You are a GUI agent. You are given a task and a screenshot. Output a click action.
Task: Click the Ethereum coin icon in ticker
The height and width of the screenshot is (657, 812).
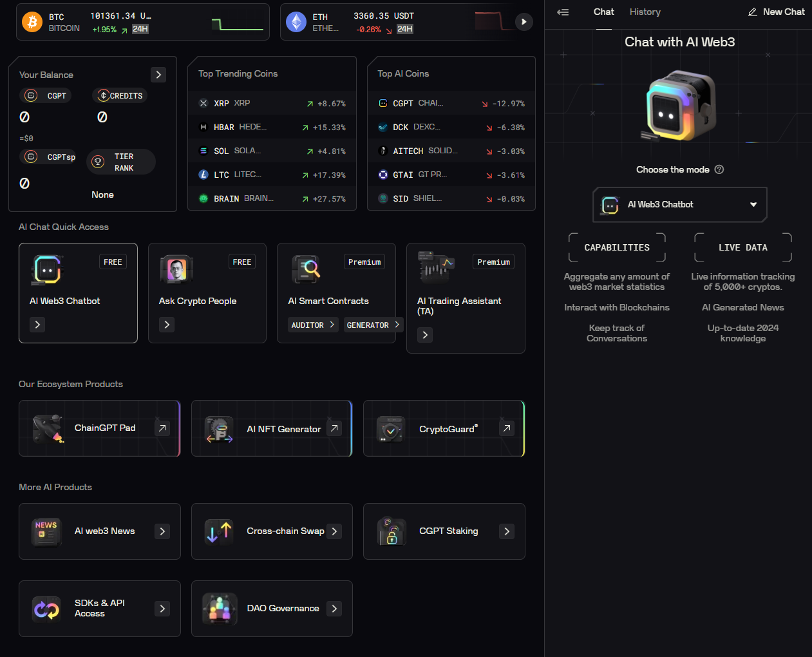pos(296,22)
